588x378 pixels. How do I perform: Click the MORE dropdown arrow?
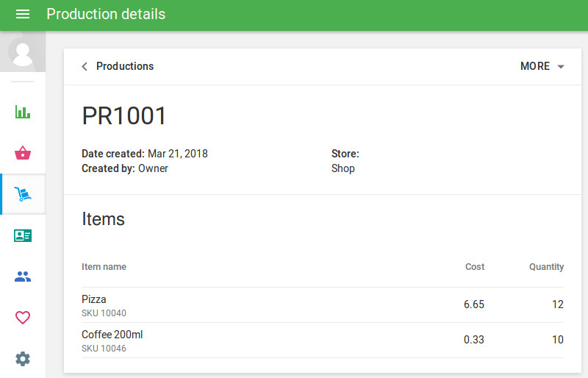(561, 67)
